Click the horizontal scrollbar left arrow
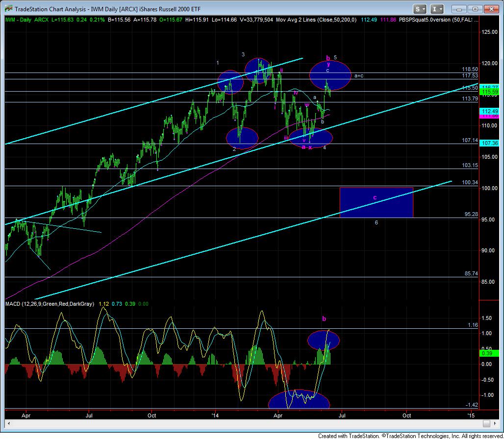The image size is (504, 439). (9, 424)
